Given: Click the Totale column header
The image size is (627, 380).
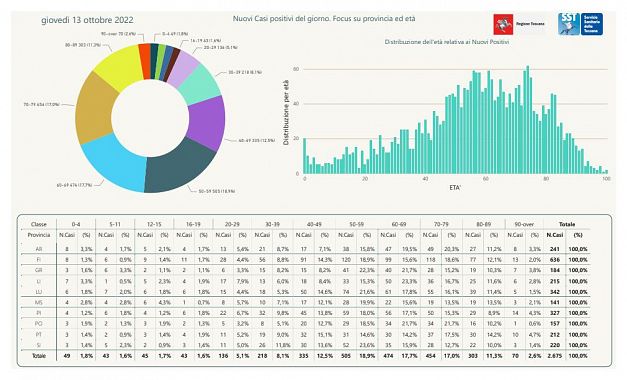Looking at the screenshot, I should coord(567,224).
